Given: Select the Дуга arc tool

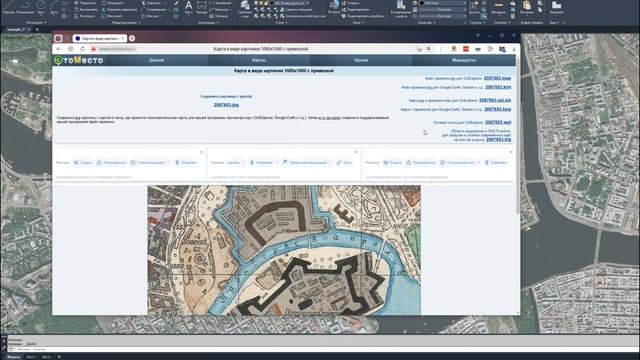Looking at the screenshot, I should (x=54, y=7).
